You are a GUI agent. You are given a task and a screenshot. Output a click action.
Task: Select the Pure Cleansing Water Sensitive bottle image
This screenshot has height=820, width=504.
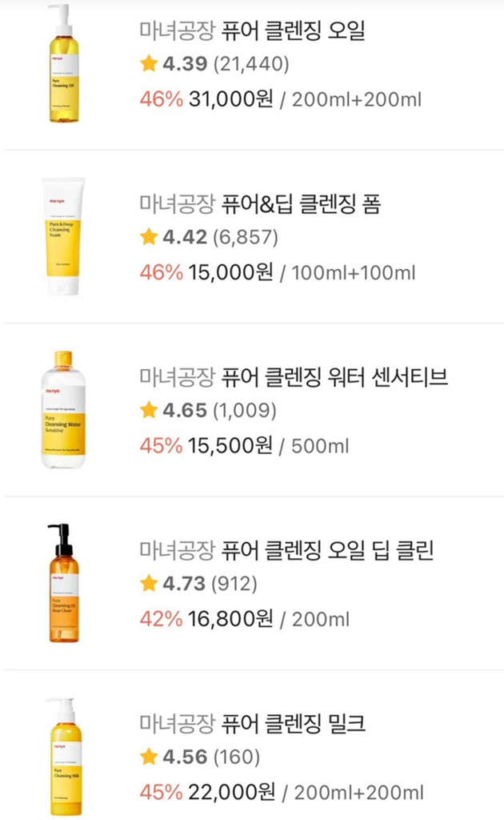tap(63, 410)
